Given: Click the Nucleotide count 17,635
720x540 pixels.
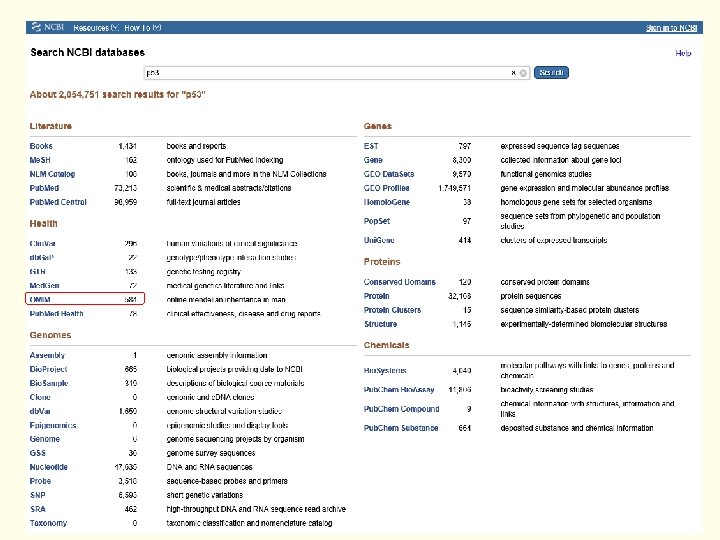Looking at the screenshot, I should tap(125, 467).
